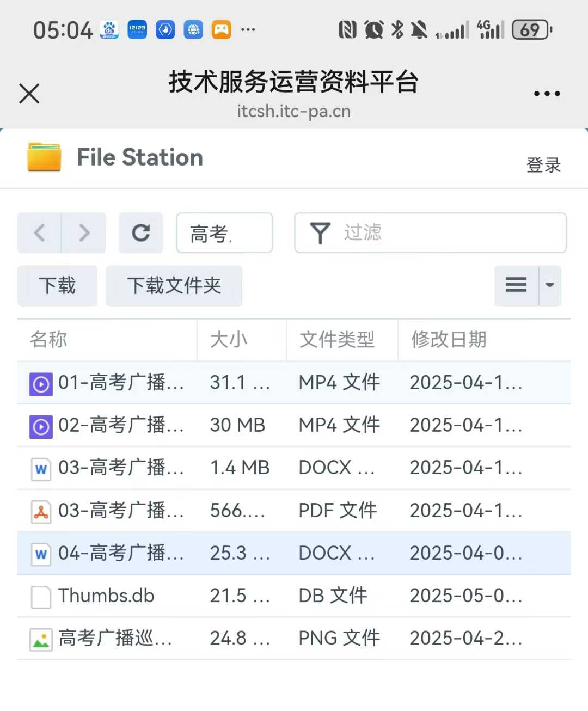Click the refresh icon in File Station
The image size is (588, 711).
tap(141, 233)
